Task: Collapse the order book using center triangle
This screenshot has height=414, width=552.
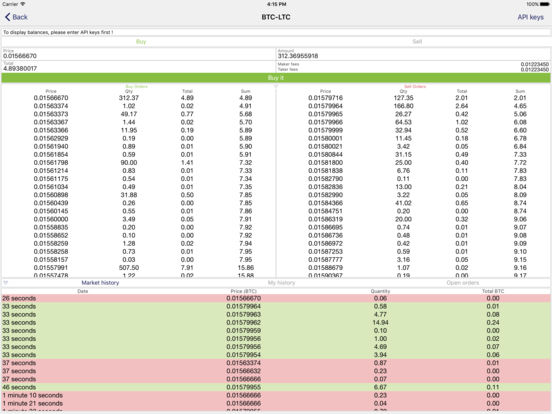Action: 276,86
